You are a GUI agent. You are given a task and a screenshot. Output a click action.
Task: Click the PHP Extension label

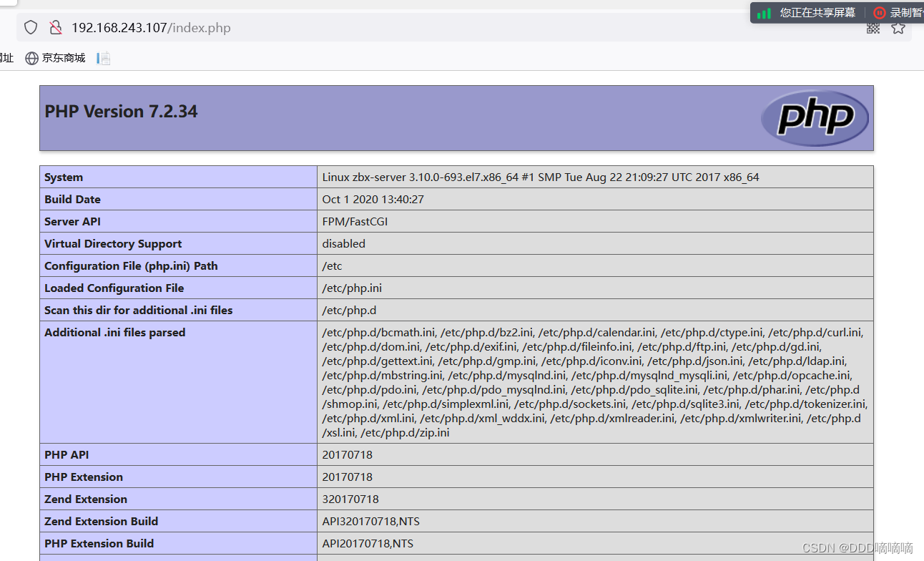(x=84, y=477)
